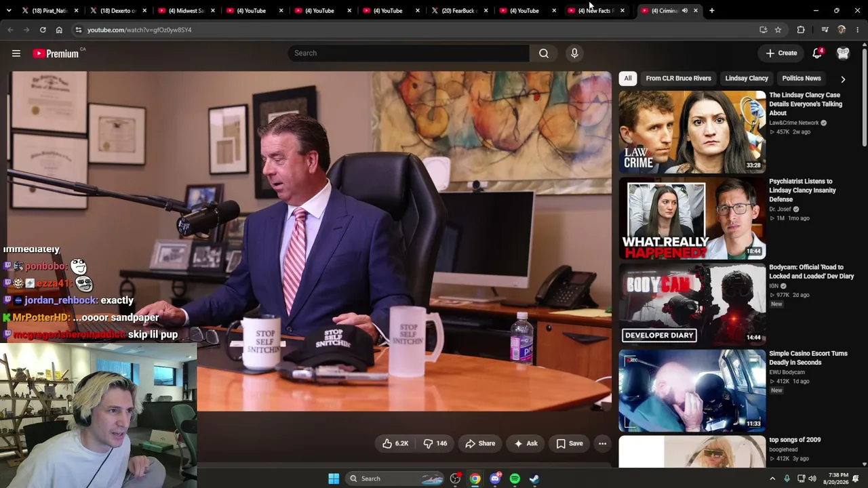
Task: Go back to previous page in Chrome
Action: pos(10,30)
